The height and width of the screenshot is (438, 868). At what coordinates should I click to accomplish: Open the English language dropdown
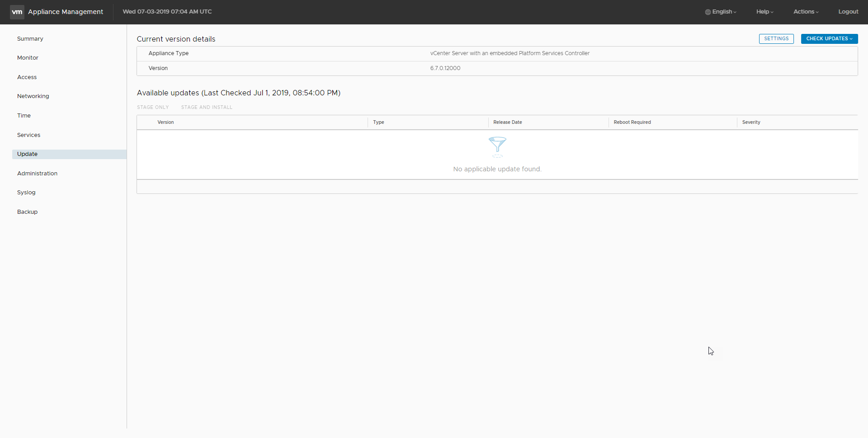click(x=721, y=12)
